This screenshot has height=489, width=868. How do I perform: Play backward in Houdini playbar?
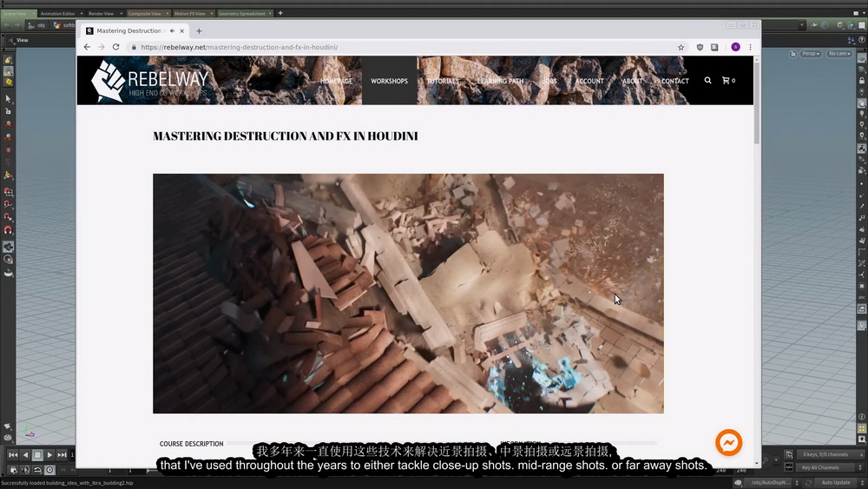[x=25, y=454]
